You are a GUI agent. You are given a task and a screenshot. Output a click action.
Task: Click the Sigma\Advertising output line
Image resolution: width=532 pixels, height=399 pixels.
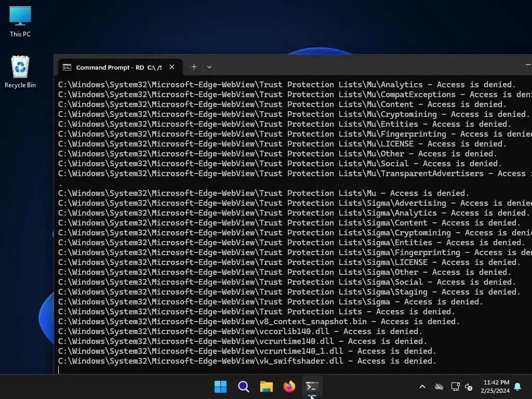tap(295, 203)
